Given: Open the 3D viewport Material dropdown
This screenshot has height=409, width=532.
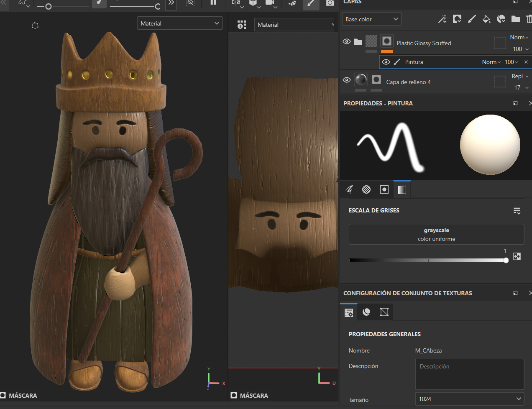Looking at the screenshot, I should pos(180,23).
